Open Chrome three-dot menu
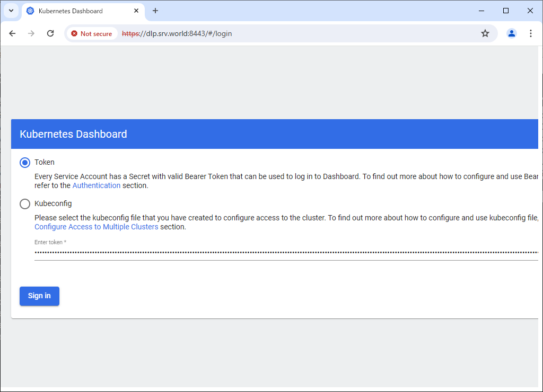Viewport: 543px width, 392px height. 530,33
